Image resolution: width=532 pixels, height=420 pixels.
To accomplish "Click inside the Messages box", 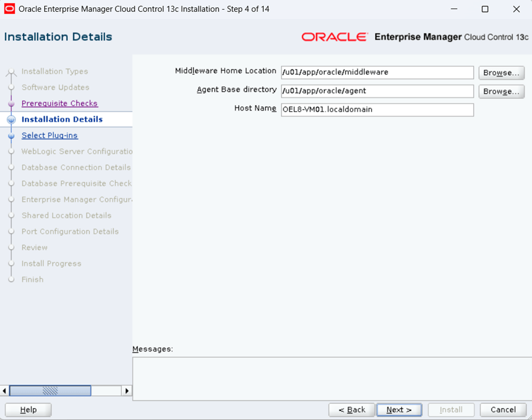I will (x=332, y=378).
